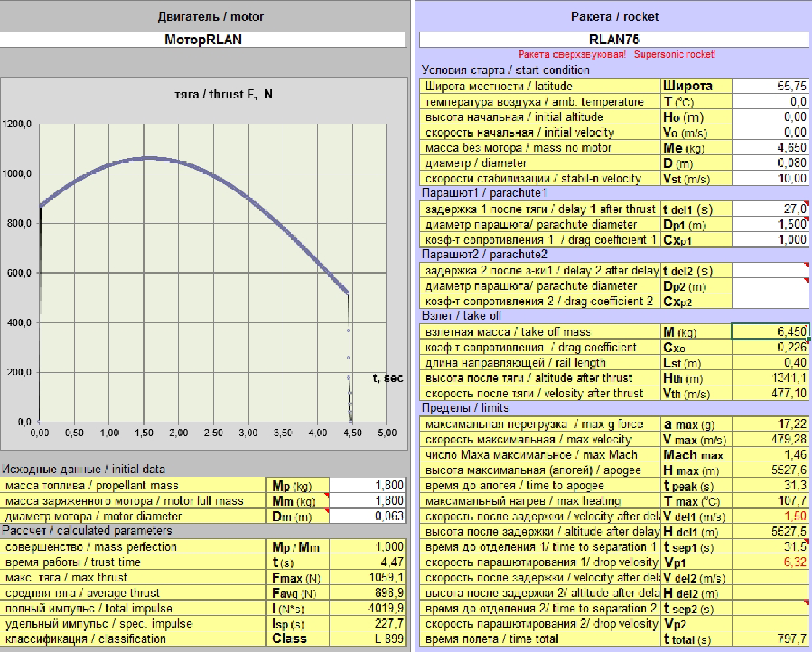
Task: Select the max heating value 107,7
Action: [x=770, y=500]
